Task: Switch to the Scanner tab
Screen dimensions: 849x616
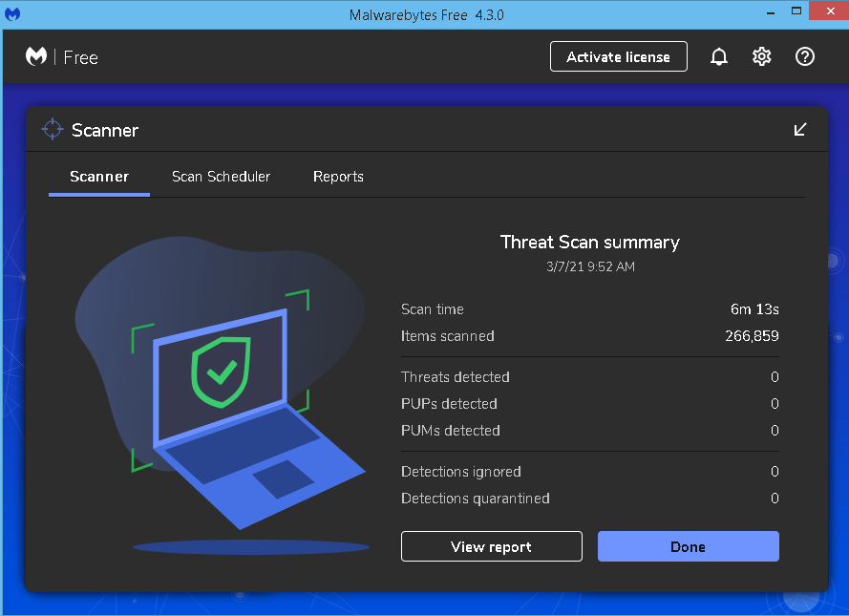Action: pyautogui.click(x=99, y=177)
